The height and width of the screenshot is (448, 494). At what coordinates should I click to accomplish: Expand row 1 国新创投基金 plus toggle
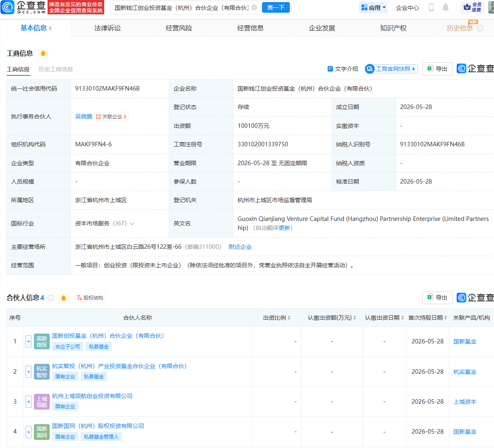(x=29, y=341)
